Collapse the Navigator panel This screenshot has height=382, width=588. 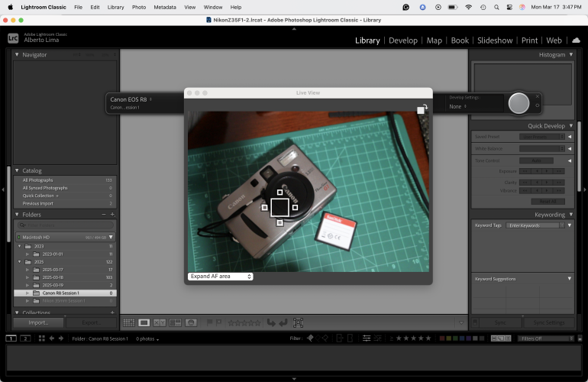click(17, 54)
